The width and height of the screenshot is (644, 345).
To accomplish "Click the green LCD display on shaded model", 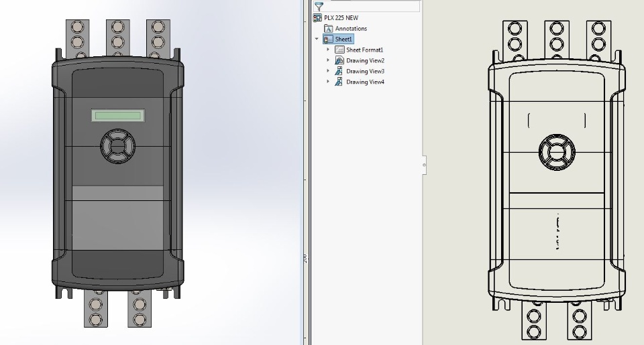I will pyautogui.click(x=118, y=116).
